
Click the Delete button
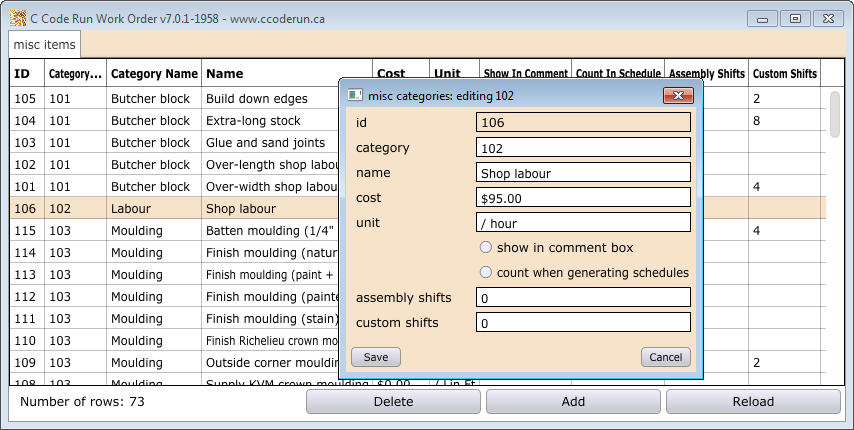point(392,401)
